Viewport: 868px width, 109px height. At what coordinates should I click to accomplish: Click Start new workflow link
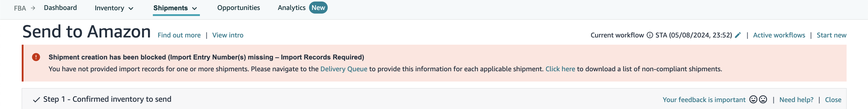(831, 35)
